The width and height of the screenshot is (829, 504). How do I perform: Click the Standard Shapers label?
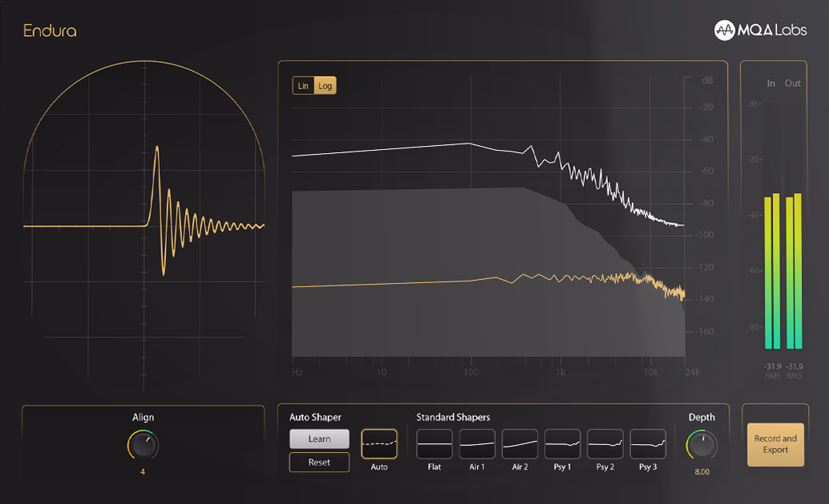pyautogui.click(x=453, y=417)
